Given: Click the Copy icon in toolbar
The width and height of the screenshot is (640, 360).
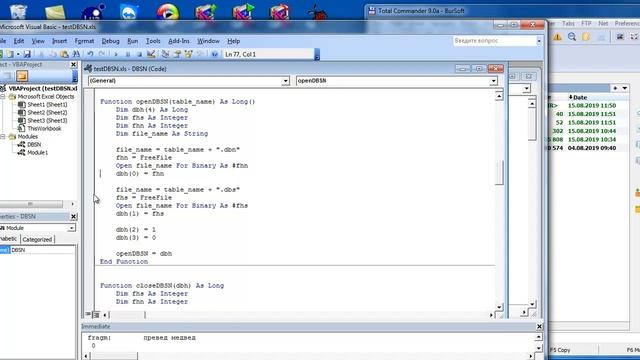Looking at the screenshot, I should coord(53,54).
